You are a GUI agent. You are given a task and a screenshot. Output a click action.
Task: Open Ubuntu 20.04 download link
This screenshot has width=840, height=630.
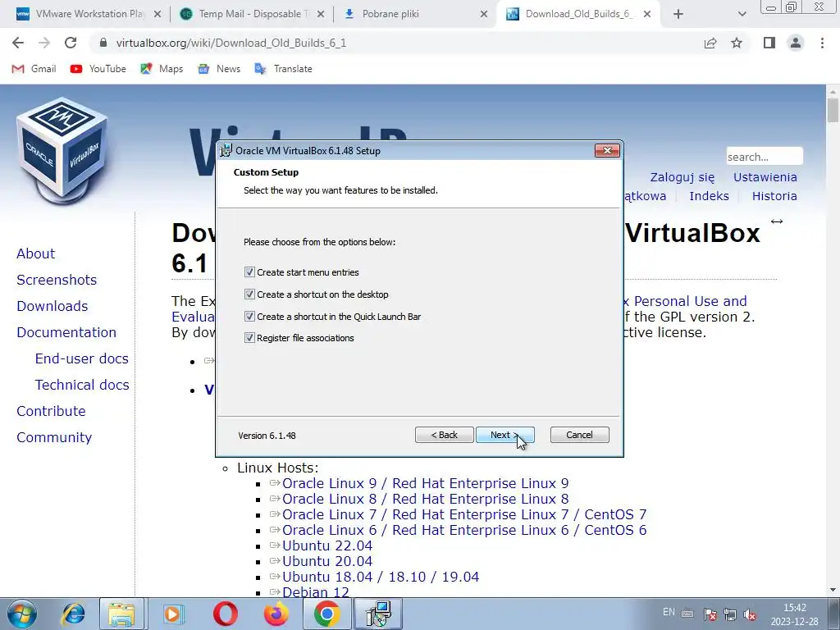click(x=327, y=561)
